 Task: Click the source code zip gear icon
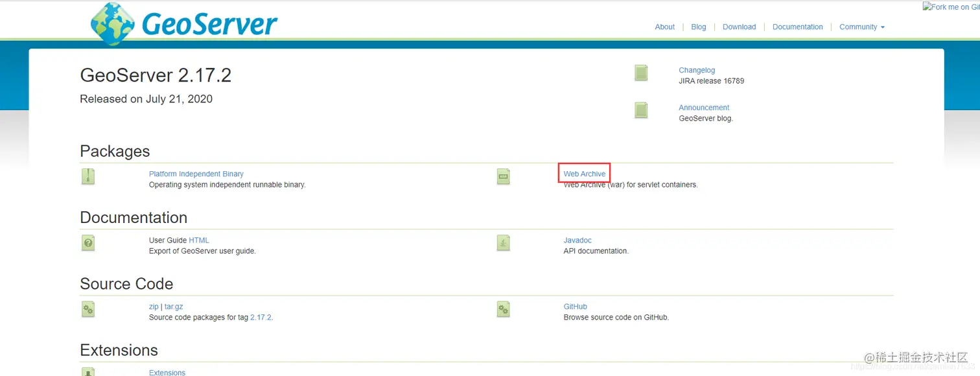coord(88,309)
